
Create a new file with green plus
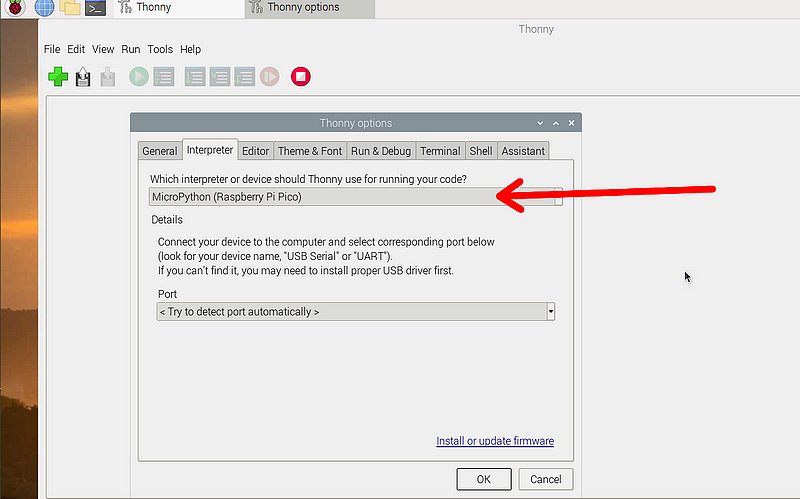58,77
